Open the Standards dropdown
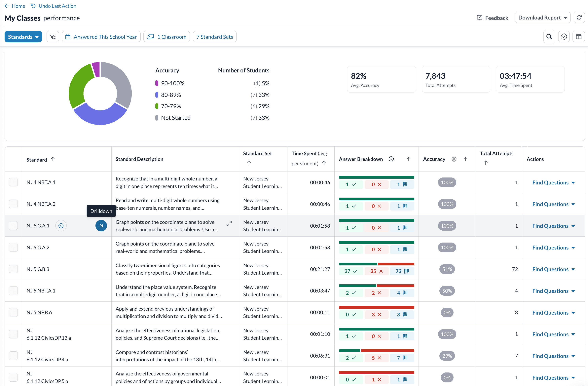This screenshot has width=588, height=386. click(23, 37)
